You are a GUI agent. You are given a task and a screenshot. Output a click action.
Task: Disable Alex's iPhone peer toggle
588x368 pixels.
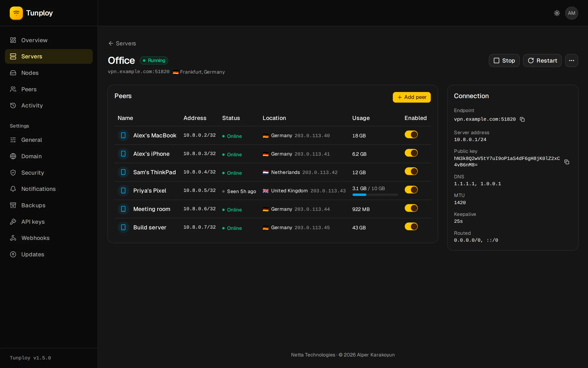click(411, 153)
